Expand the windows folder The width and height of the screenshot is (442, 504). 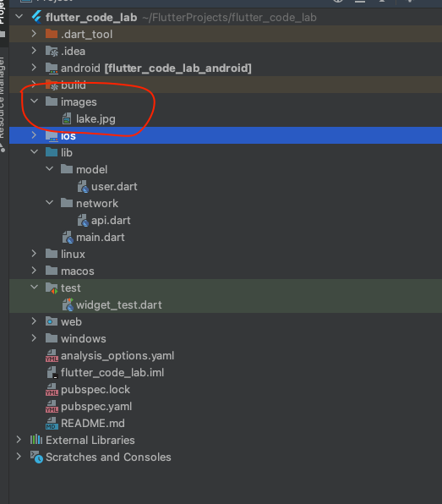[x=34, y=337]
